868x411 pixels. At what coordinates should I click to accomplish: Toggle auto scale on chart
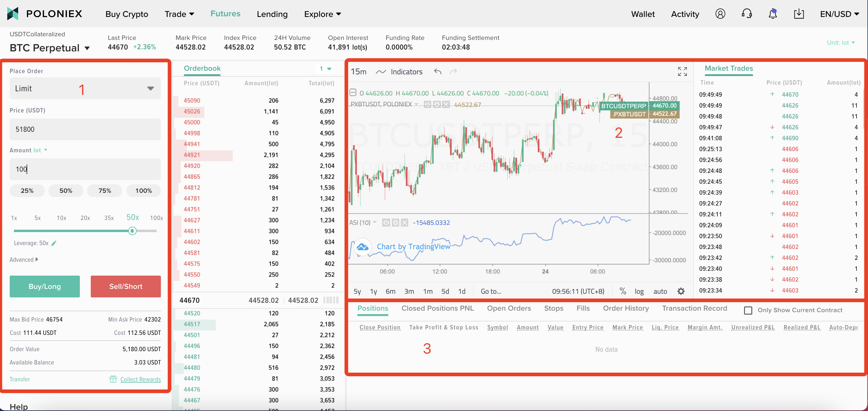click(660, 292)
